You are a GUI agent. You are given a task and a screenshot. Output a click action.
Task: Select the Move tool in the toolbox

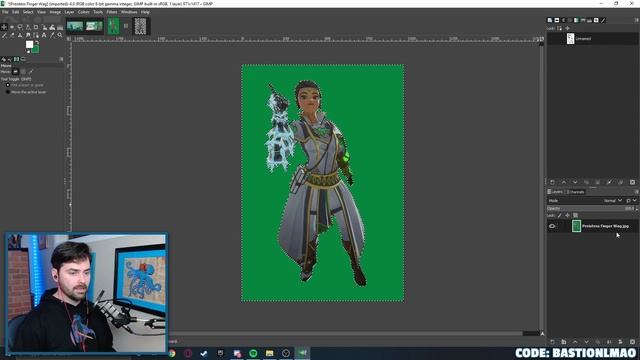point(4,27)
